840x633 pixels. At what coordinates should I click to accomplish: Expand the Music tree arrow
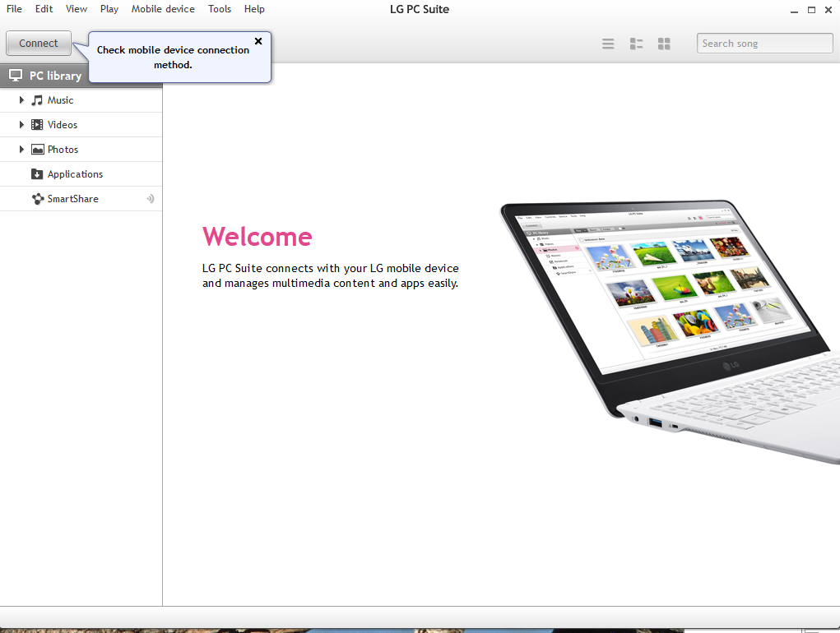[21, 100]
